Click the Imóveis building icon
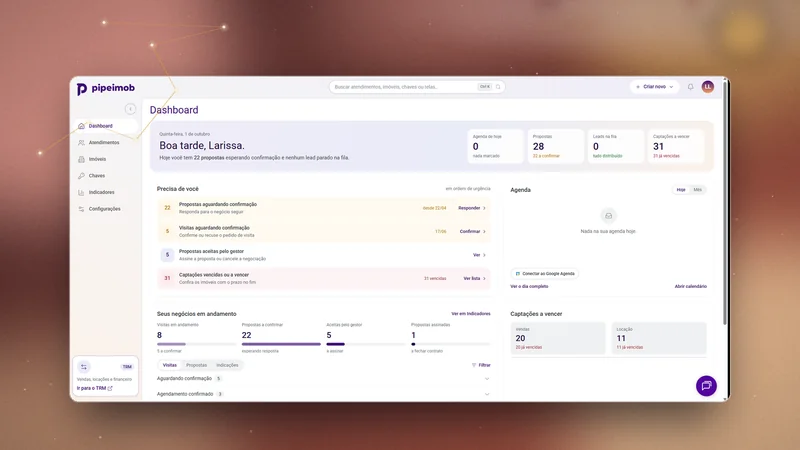Viewport: 800px width, 450px height. pyautogui.click(x=81, y=159)
